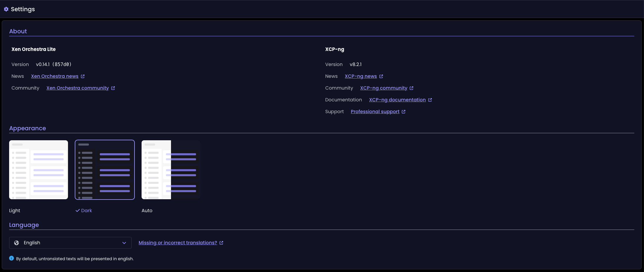The height and width of the screenshot is (272, 644).
Task: Click the version text v0.14.1 (857d0)
Action: (x=54, y=64)
